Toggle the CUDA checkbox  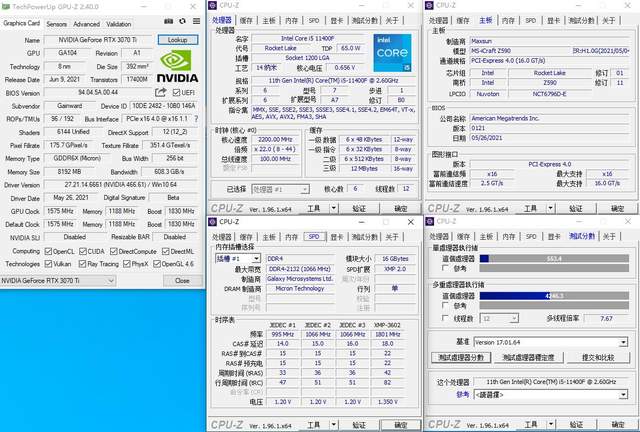click(x=83, y=251)
